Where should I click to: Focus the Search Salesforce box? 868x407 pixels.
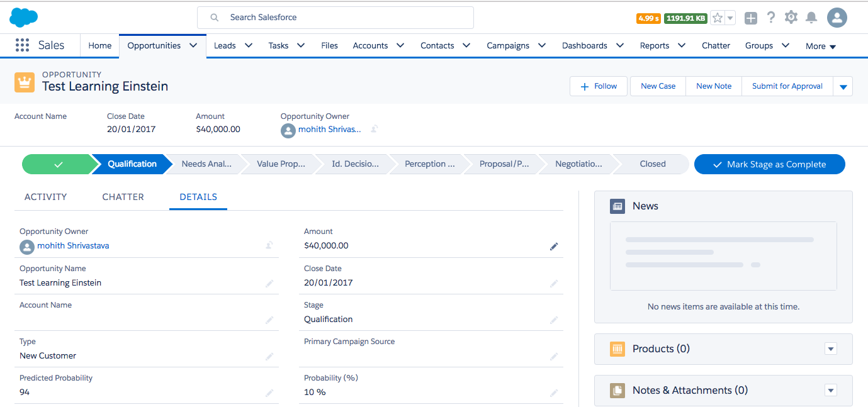(335, 18)
